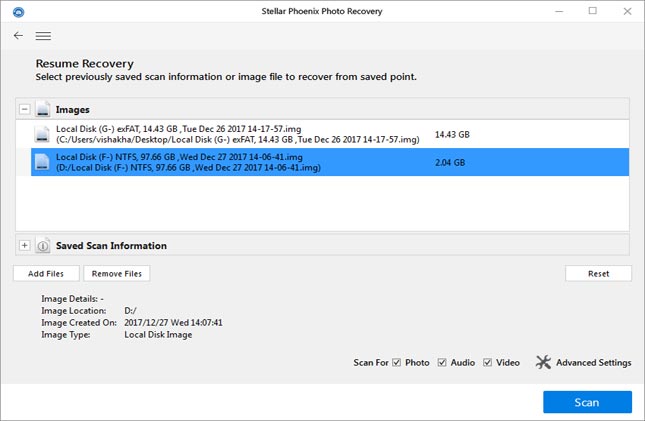Click the Local Disk (F-) image file icon

(42, 162)
